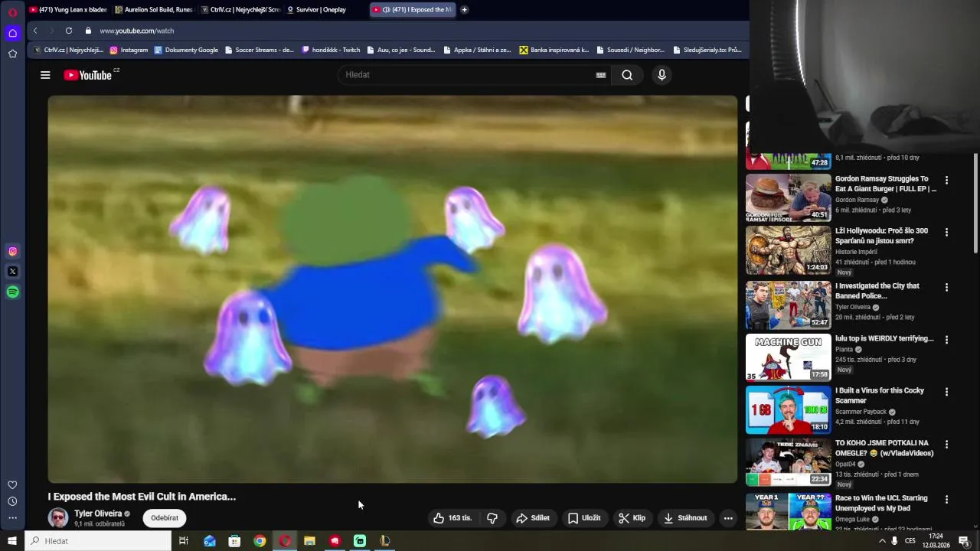Open MACHINE GUN lulu top thumbnail
This screenshot has height=551, width=980.
[x=789, y=357]
